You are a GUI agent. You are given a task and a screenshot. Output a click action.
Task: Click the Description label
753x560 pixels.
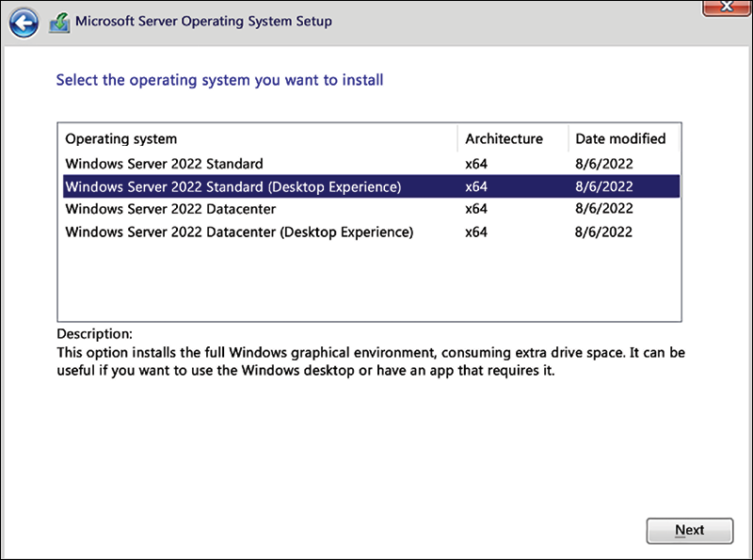click(x=95, y=334)
